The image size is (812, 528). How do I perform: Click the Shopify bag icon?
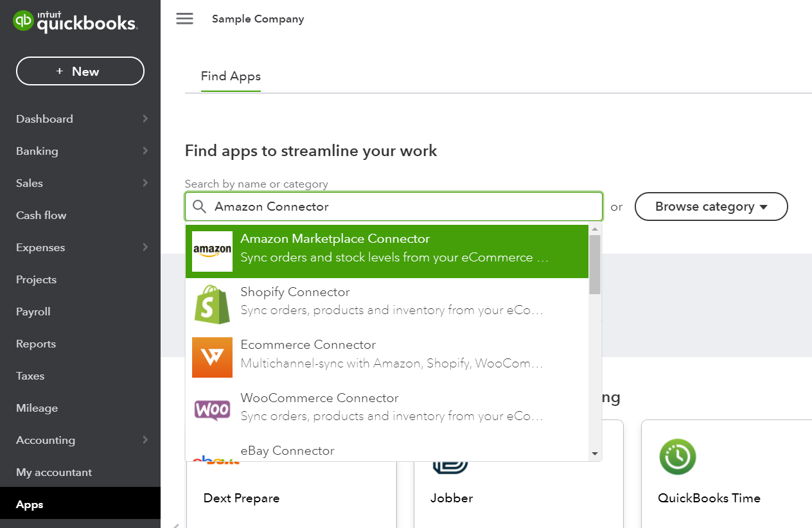coord(212,304)
